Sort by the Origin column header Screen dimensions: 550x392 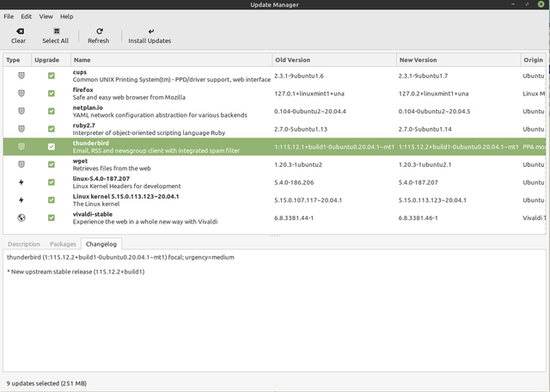(534, 60)
